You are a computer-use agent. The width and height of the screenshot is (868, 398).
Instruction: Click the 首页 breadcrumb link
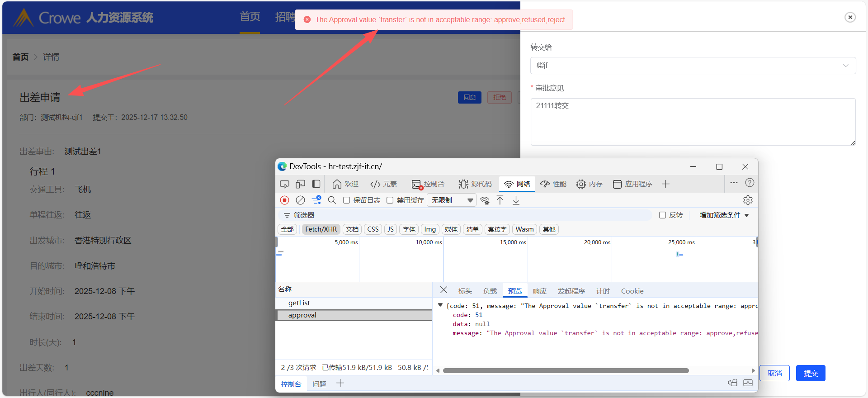coord(20,57)
